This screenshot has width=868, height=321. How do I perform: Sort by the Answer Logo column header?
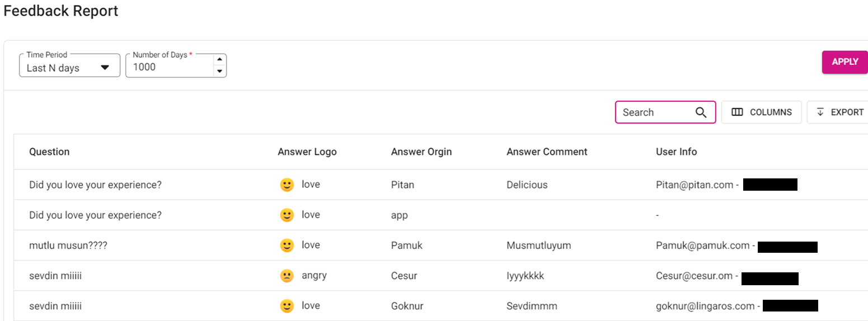tap(307, 152)
